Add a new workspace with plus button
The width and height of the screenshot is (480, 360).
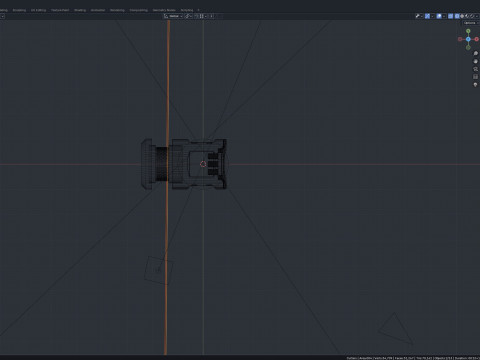[198, 10]
